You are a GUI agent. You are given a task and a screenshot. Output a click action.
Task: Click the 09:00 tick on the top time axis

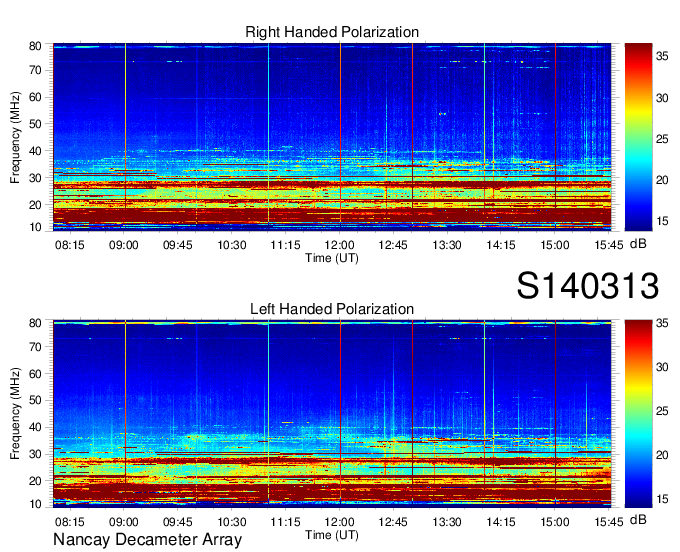coord(124,245)
